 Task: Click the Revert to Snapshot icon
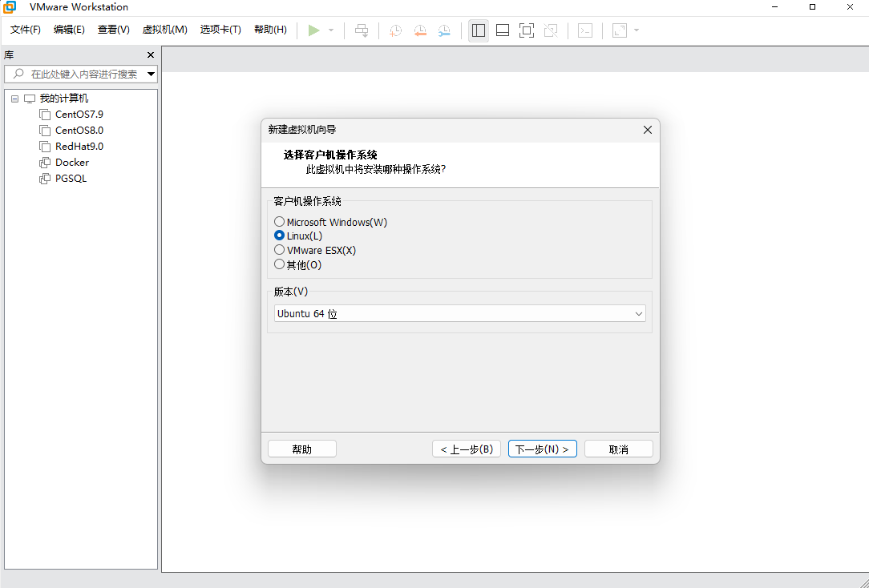point(420,30)
